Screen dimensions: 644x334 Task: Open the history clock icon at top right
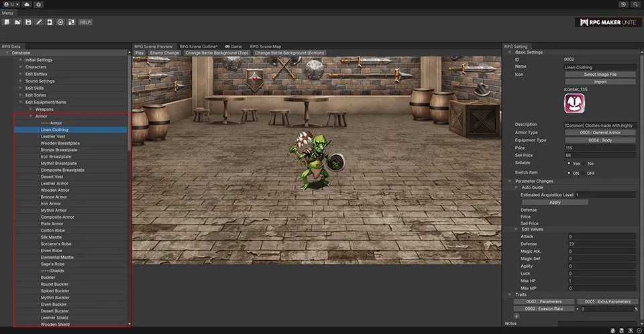tap(623, 4)
